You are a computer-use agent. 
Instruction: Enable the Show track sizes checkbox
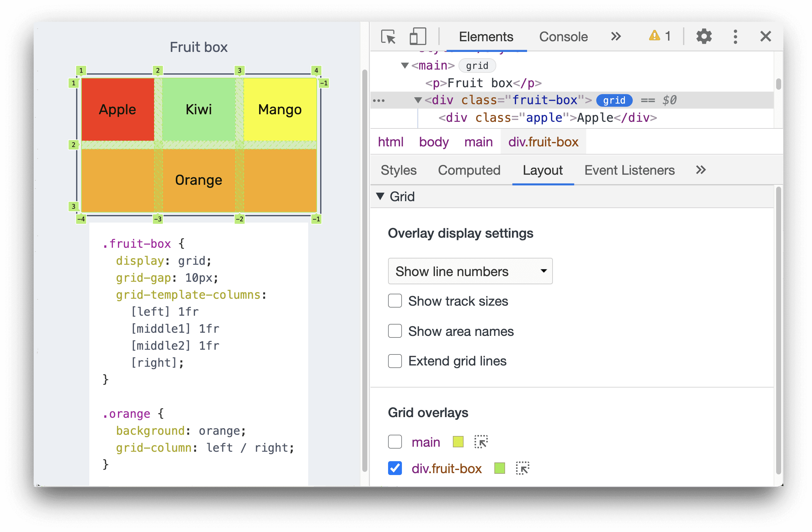click(394, 300)
